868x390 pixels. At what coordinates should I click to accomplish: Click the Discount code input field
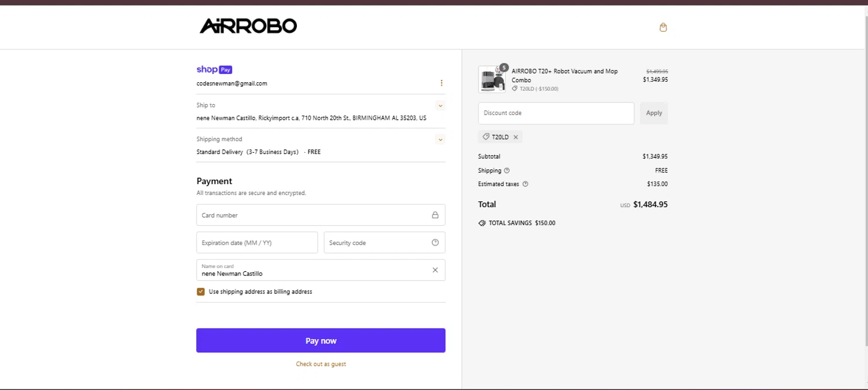tap(556, 113)
